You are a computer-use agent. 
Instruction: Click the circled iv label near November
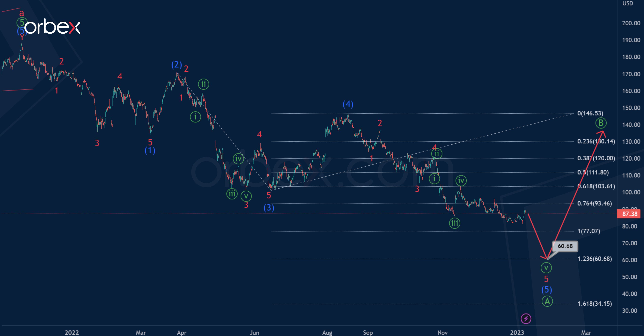tap(461, 180)
